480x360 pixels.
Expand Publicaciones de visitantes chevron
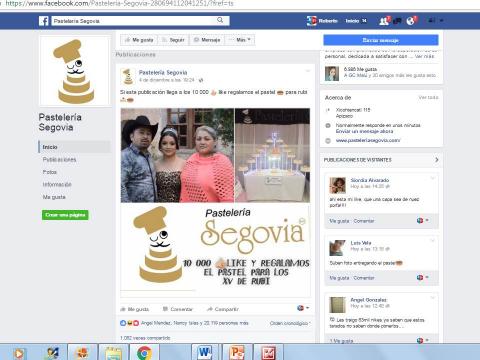coord(436,160)
